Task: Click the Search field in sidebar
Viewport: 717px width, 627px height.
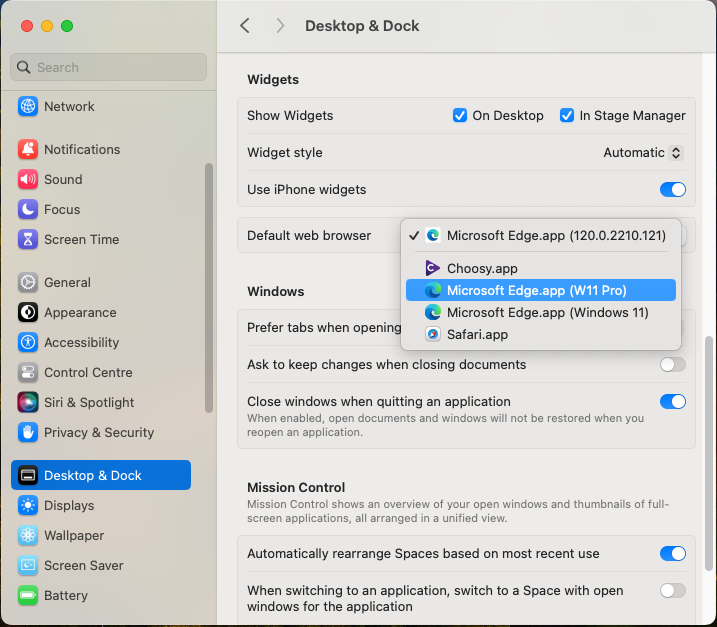Action: (108, 68)
